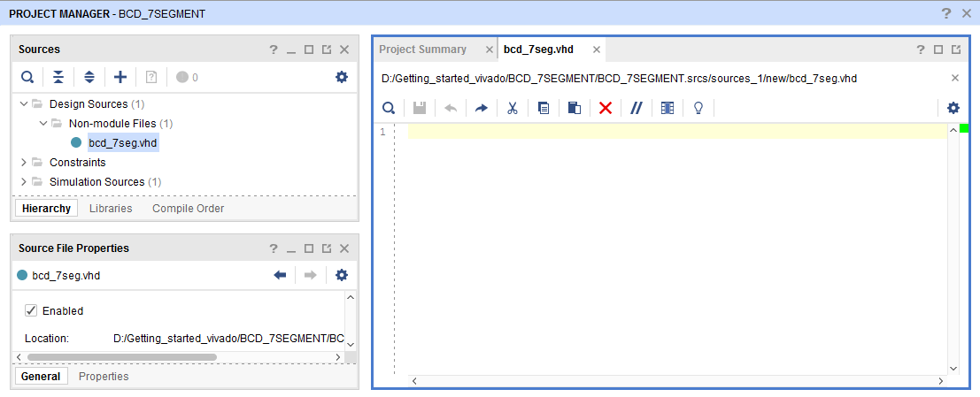980x397 pixels.
Task: Click the Cut scissors icon in editor
Action: 512,108
